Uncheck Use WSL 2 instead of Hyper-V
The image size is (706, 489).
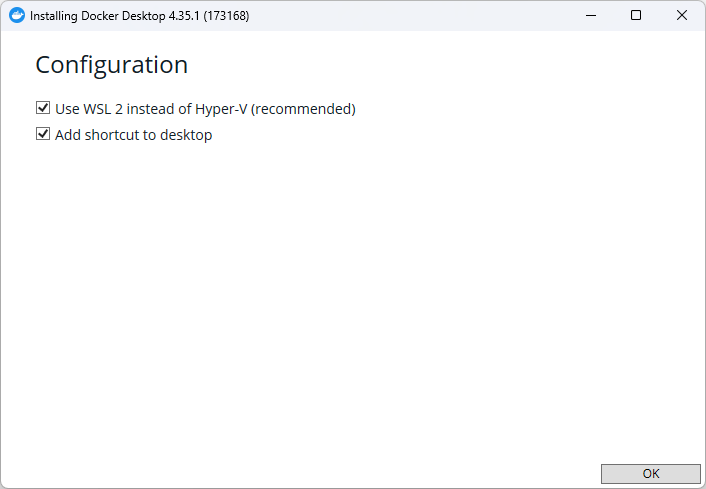43,108
